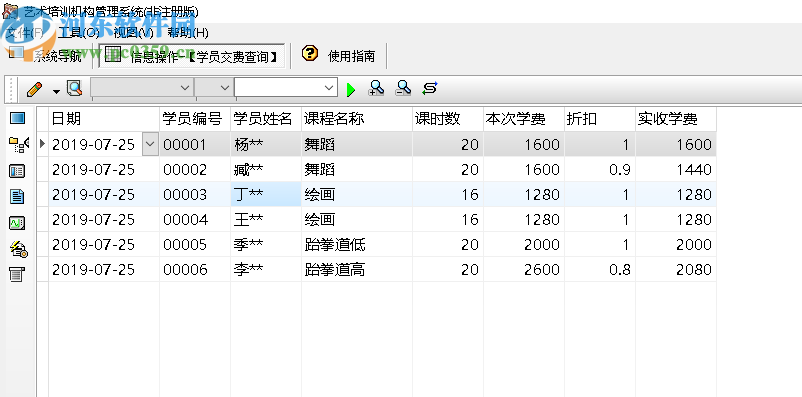Image resolution: width=802 pixels, height=397 pixels.
Task: Click the green S refresh icon
Action: tap(430, 89)
